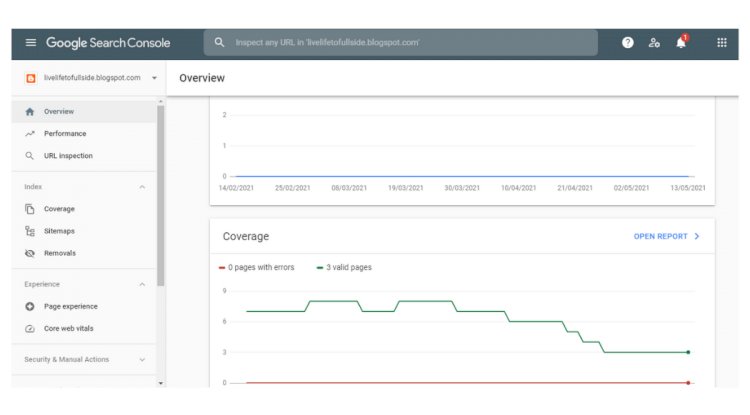The image size is (750, 415).
Task: Click the 0 pages with errors legend
Action: [256, 267]
